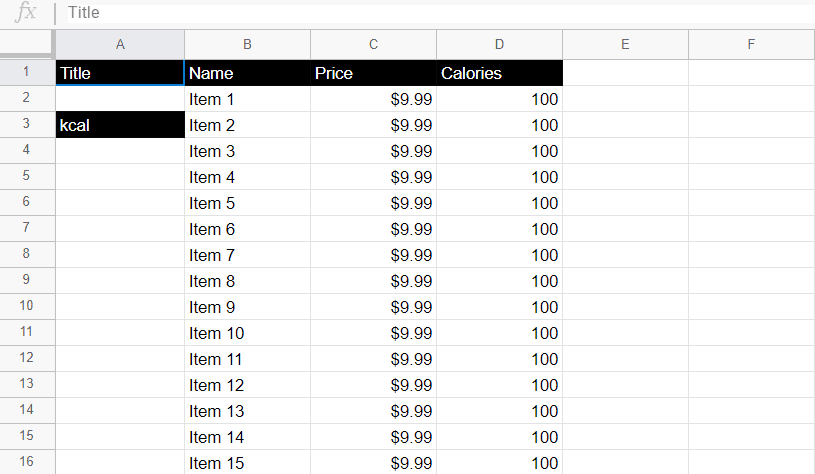Select the Item 2 cell

pyautogui.click(x=247, y=125)
